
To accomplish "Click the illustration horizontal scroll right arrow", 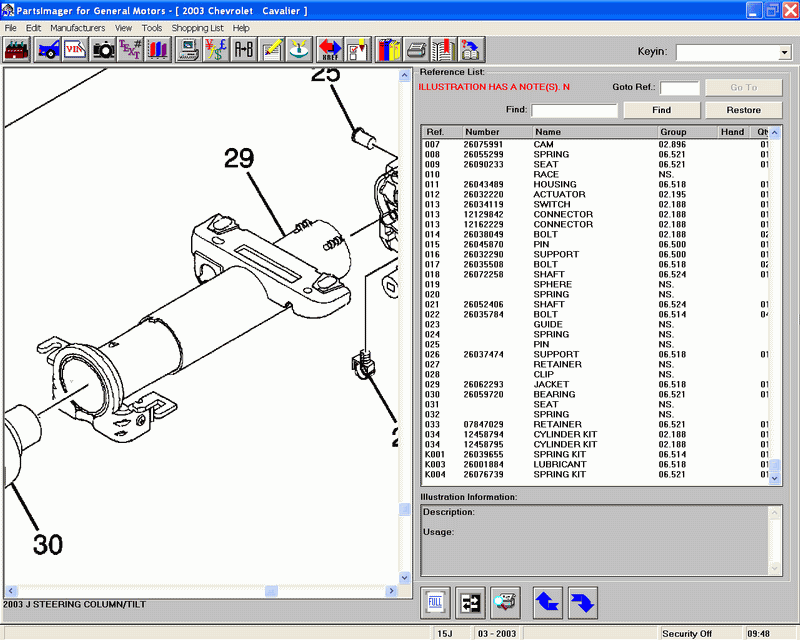I will click(391, 591).
